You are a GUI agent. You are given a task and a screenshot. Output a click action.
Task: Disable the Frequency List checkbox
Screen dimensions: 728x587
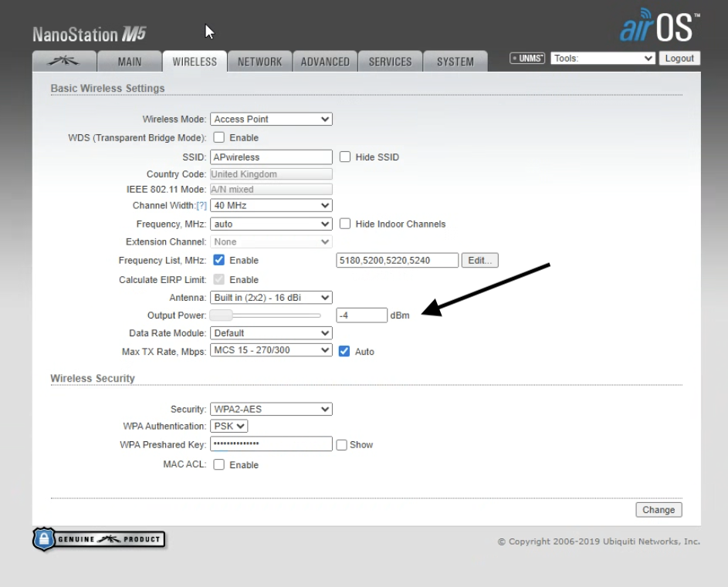[218, 260]
